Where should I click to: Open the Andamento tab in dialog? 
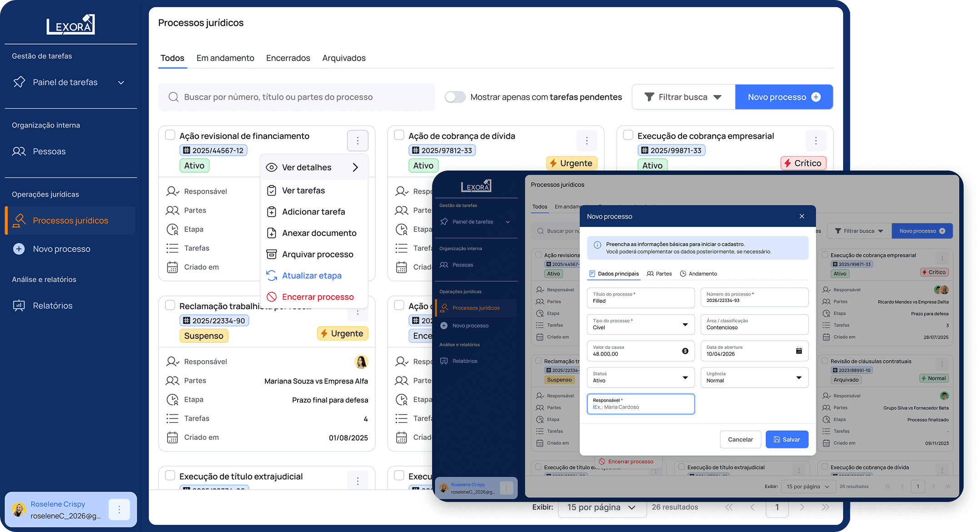pyautogui.click(x=698, y=274)
